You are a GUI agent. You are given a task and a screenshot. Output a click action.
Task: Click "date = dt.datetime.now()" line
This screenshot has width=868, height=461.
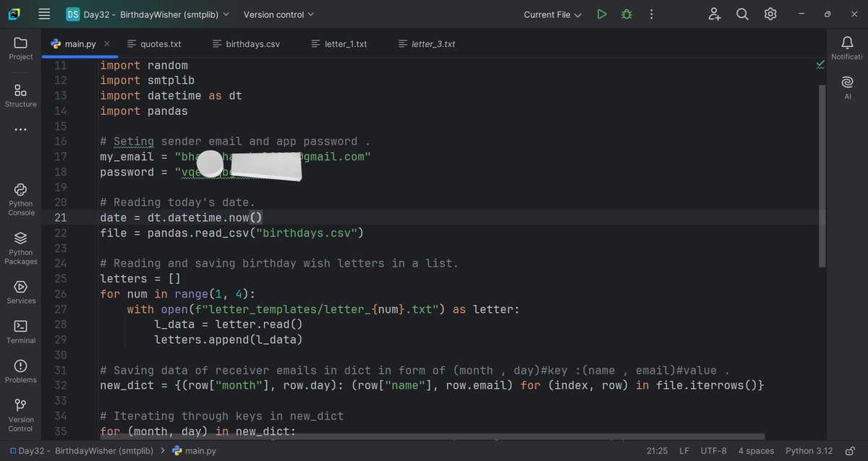pos(182,217)
